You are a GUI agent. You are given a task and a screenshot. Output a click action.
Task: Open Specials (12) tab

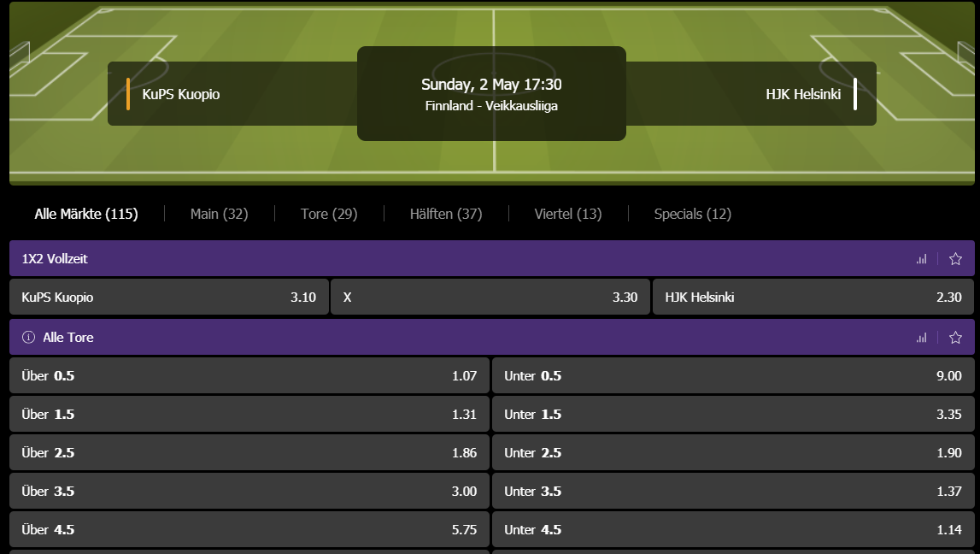pos(692,214)
